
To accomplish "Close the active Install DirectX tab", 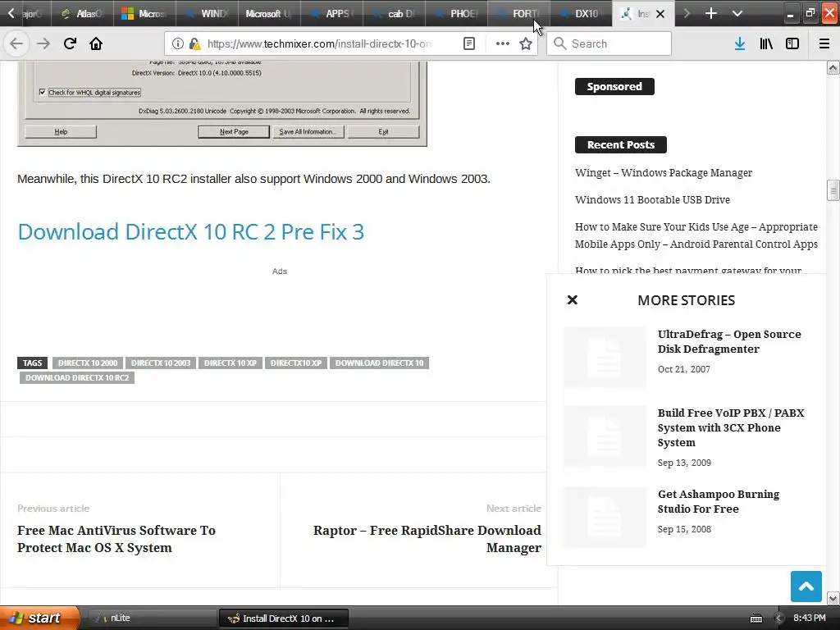I will tap(660, 14).
